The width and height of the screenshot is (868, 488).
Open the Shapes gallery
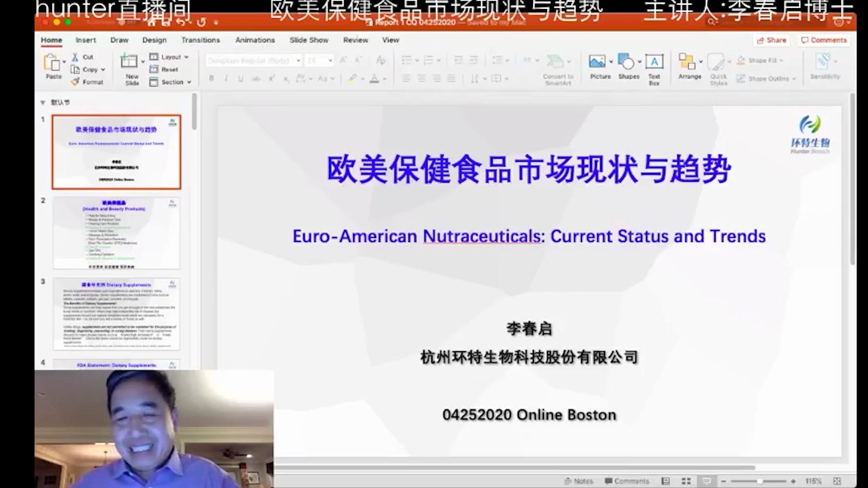[629, 67]
